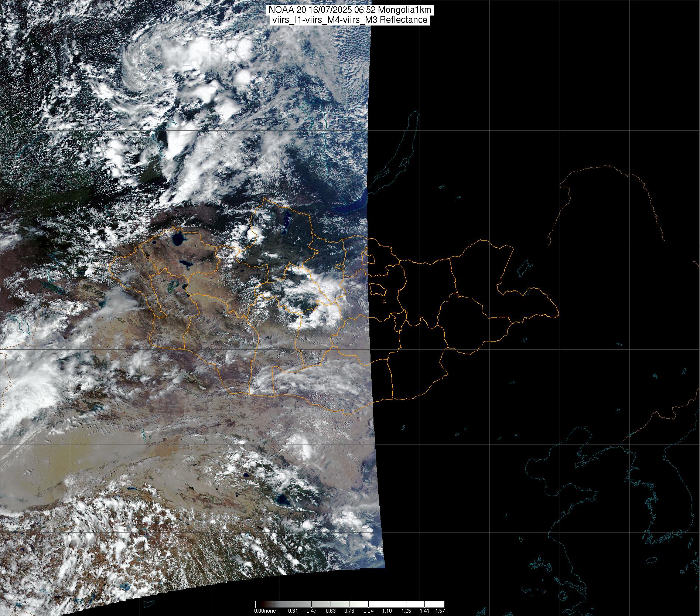Click the 0.78 colorbar label
700x616 pixels.
point(350,611)
